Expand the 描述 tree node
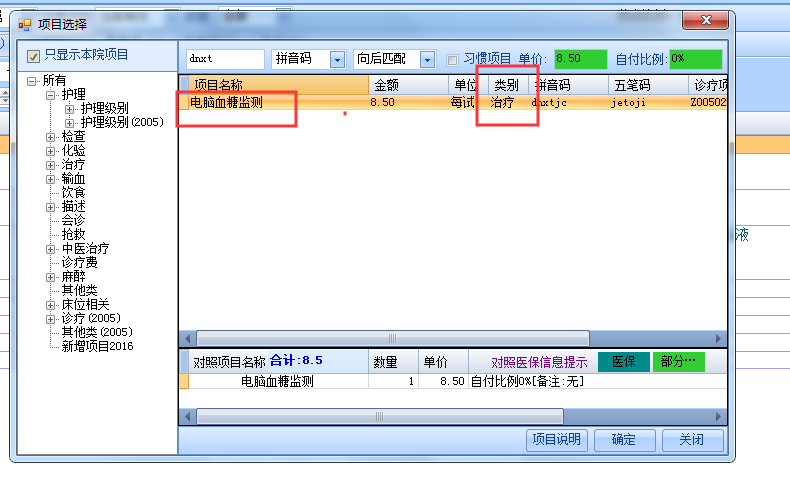The height and width of the screenshot is (494, 790). click(50, 207)
